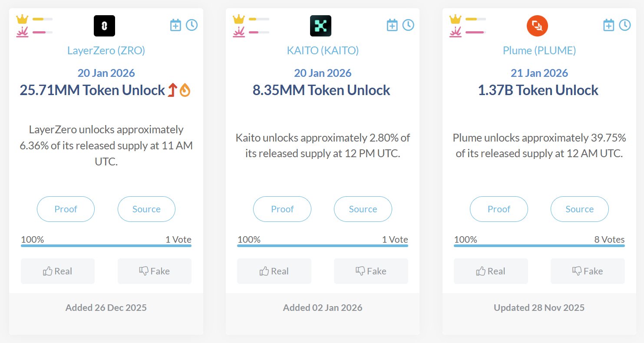Click the add-to-calendar icon on Plume card

coord(609,25)
